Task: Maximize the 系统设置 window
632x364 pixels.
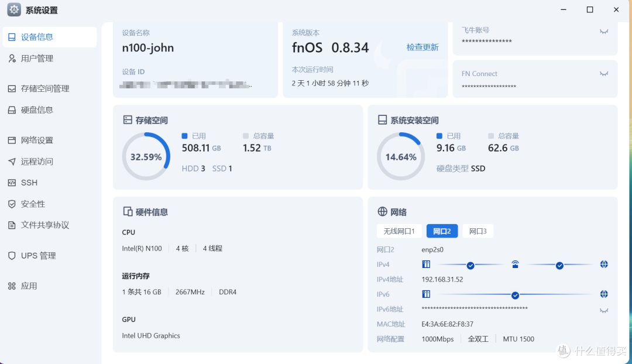Action: pyautogui.click(x=590, y=10)
